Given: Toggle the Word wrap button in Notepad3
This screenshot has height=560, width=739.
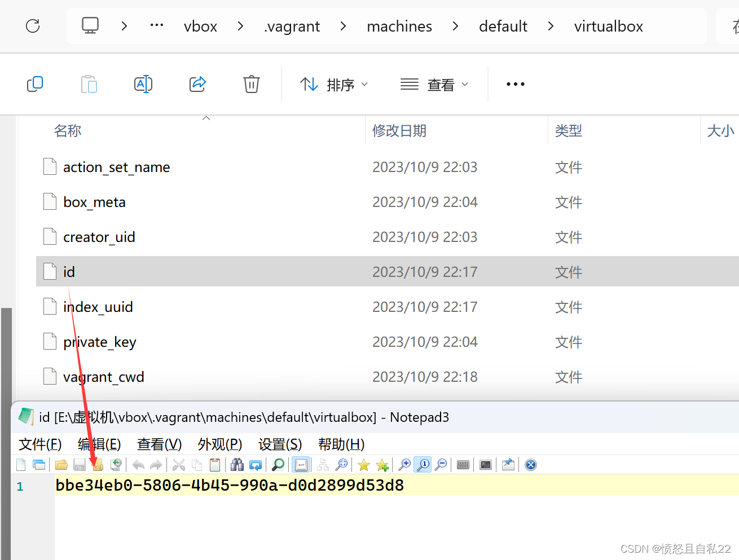Looking at the screenshot, I should tap(301, 465).
